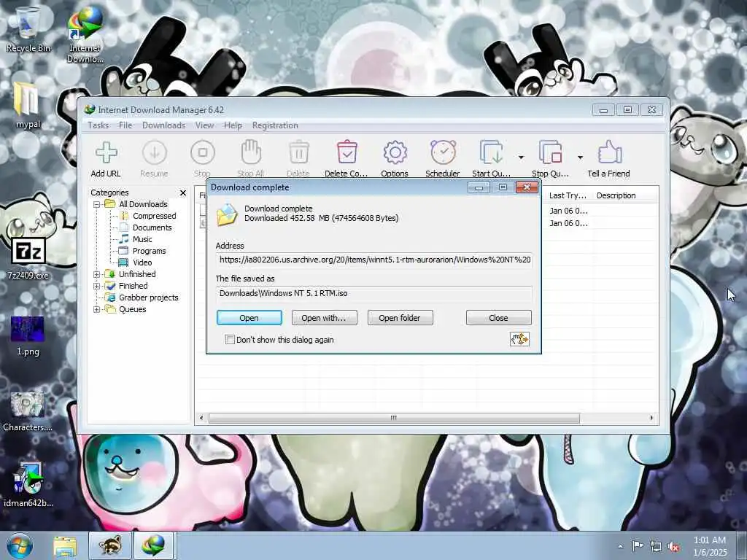Click the IDM taskbar icon

pos(153,545)
